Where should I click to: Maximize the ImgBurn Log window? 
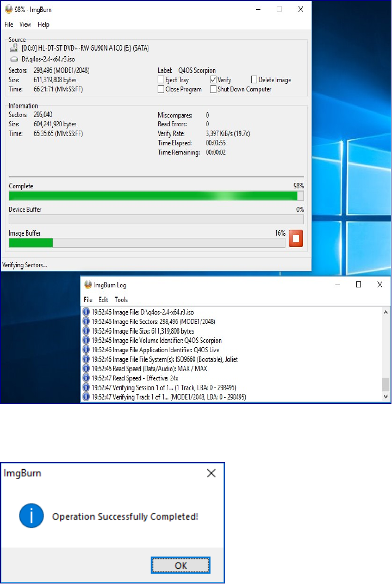(x=358, y=285)
